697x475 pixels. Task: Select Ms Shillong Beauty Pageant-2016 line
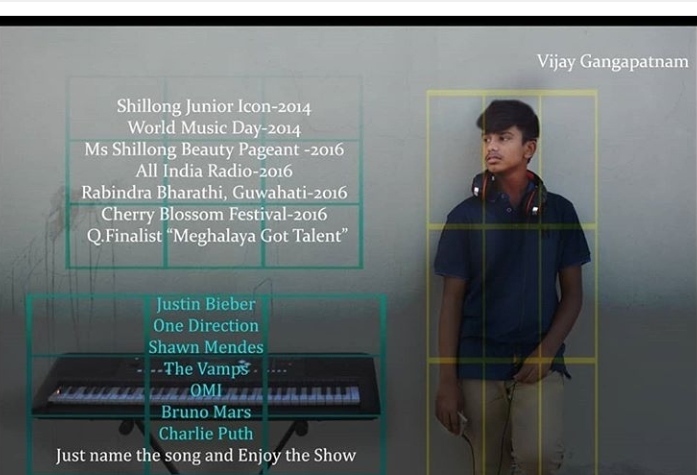[x=214, y=149]
